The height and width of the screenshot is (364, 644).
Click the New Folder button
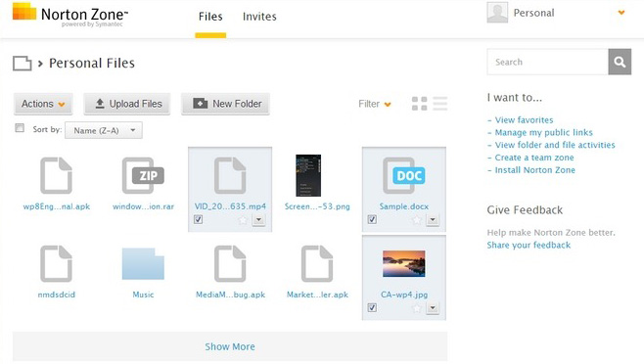coord(225,104)
